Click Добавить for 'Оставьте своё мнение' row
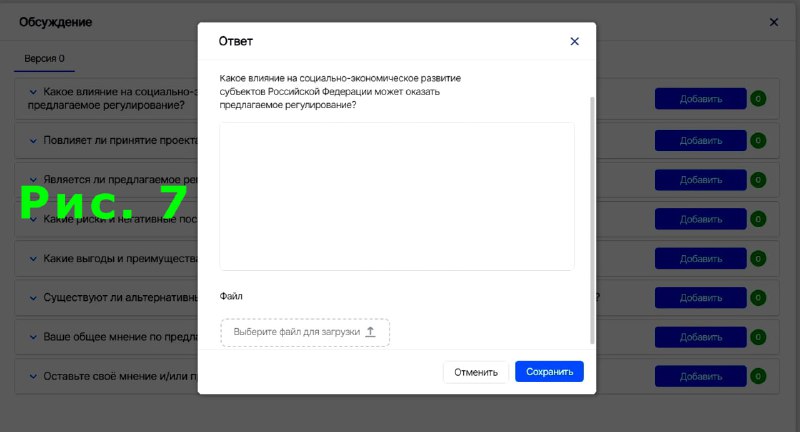 701,376
